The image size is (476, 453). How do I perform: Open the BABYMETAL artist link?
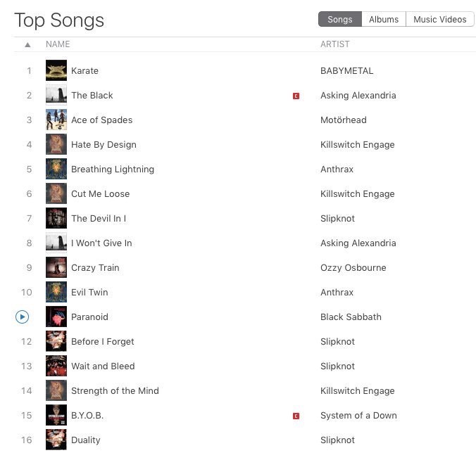click(x=346, y=70)
